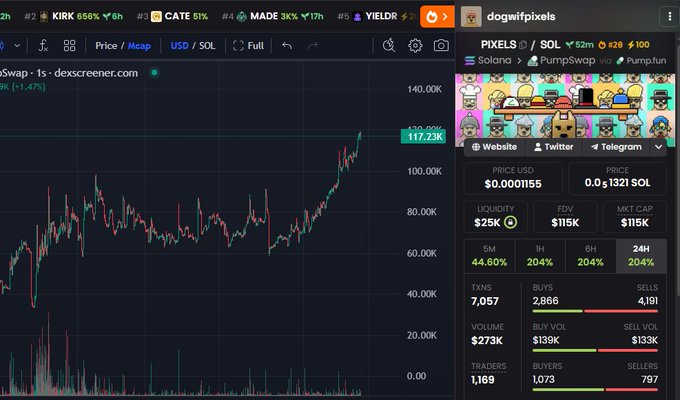Open chart settings gear
The height and width of the screenshot is (400, 680).
[415, 46]
